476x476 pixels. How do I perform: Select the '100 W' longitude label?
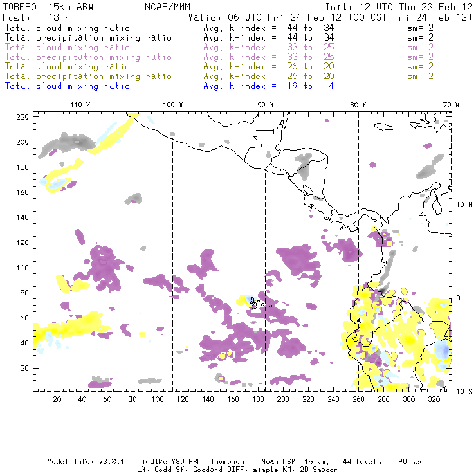(x=173, y=105)
